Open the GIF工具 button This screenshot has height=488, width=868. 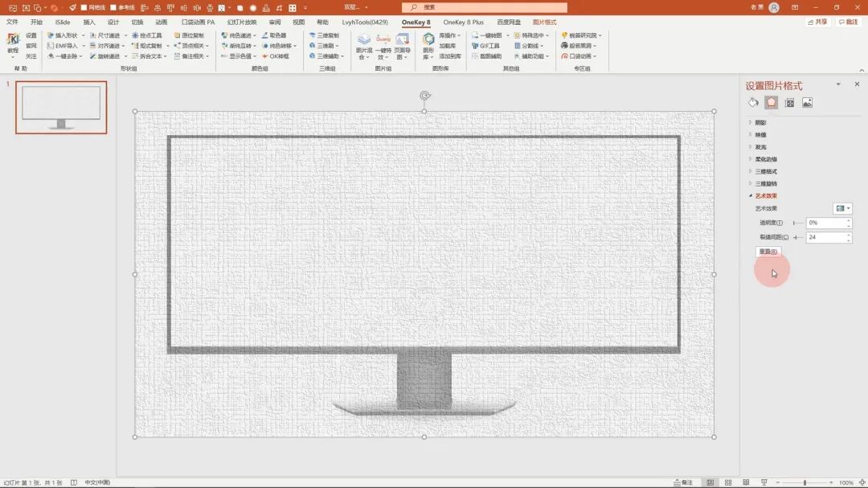(x=485, y=46)
